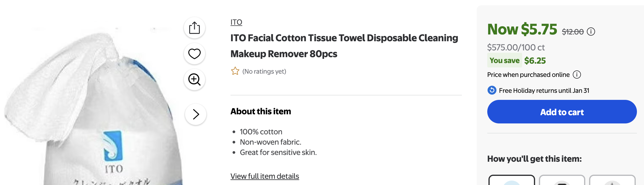Click the product title heading

click(x=344, y=46)
